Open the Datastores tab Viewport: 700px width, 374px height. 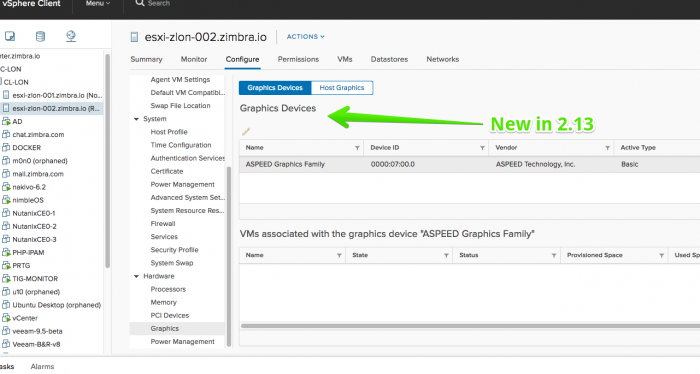(x=389, y=59)
